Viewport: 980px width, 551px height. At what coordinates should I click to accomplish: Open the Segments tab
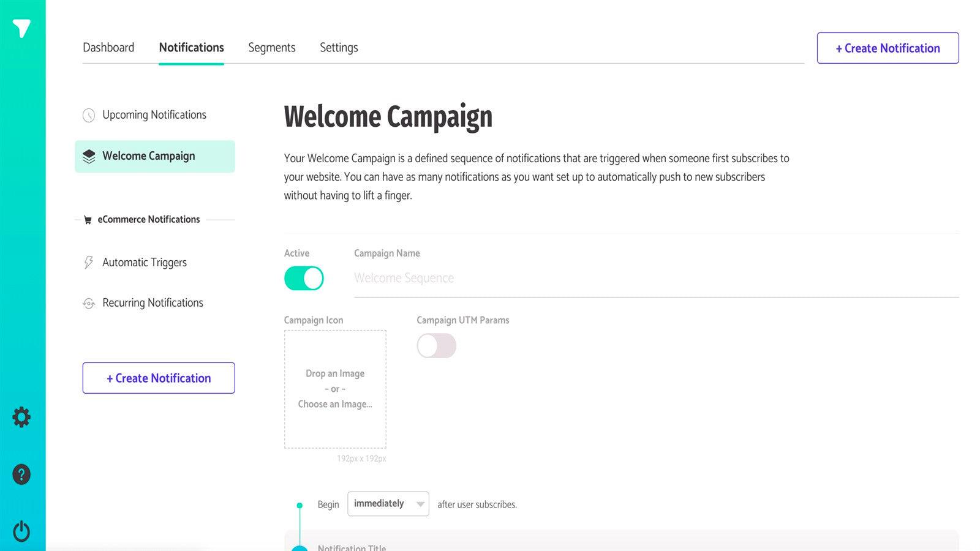click(x=271, y=47)
